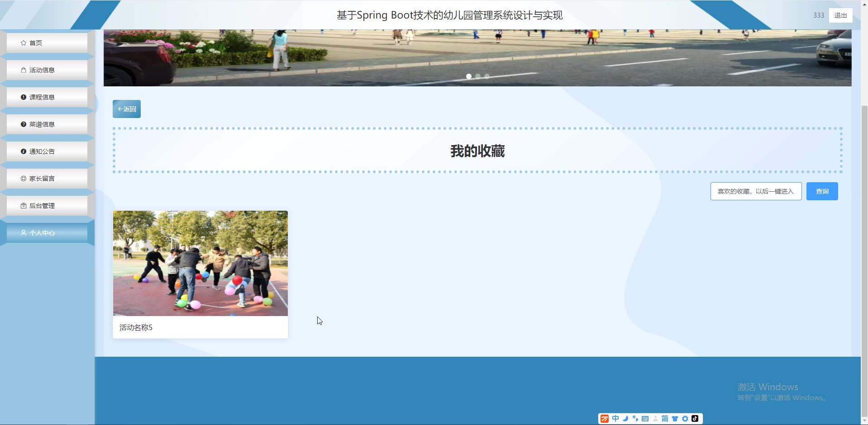Click the info icon beside 通知公告
Viewport: 868px width, 425px height.
(x=24, y=151)
